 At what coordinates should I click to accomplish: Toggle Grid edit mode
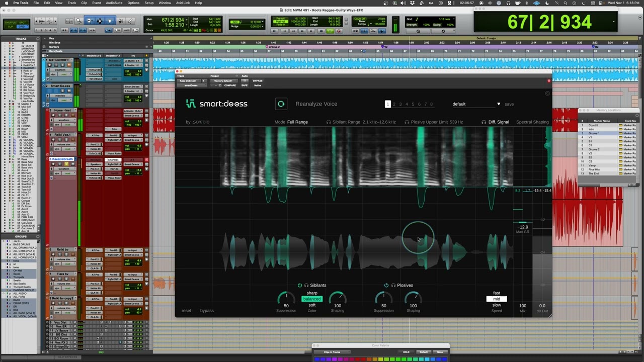[23, 27]
